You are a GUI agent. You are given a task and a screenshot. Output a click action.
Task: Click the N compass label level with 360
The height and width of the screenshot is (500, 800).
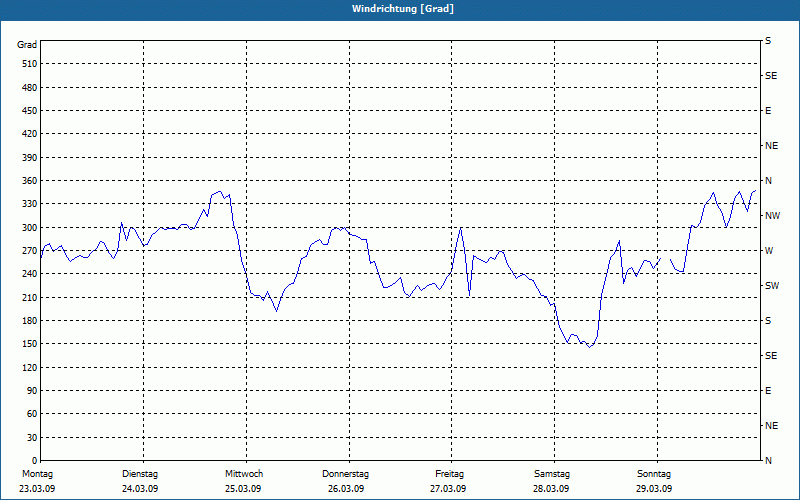point(768,181)
